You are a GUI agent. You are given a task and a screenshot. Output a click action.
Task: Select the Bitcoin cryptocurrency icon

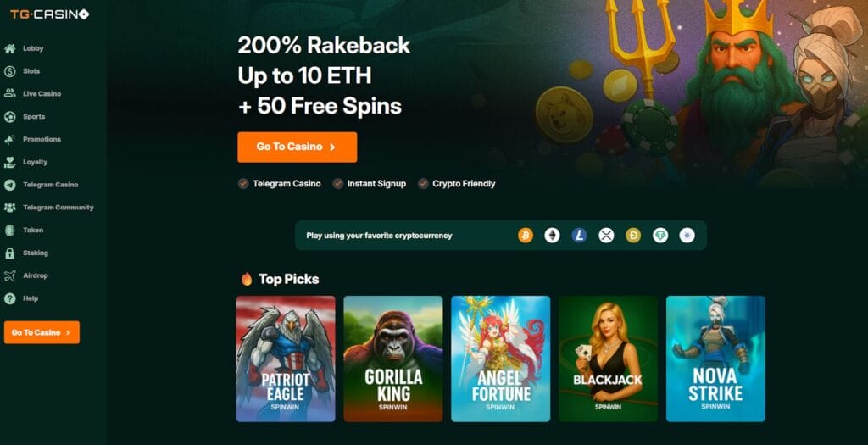pos(526,236)
